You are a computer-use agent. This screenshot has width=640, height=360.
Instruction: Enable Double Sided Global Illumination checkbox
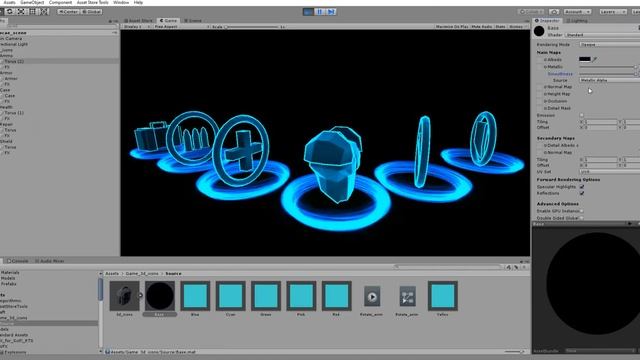click(582, 218)
